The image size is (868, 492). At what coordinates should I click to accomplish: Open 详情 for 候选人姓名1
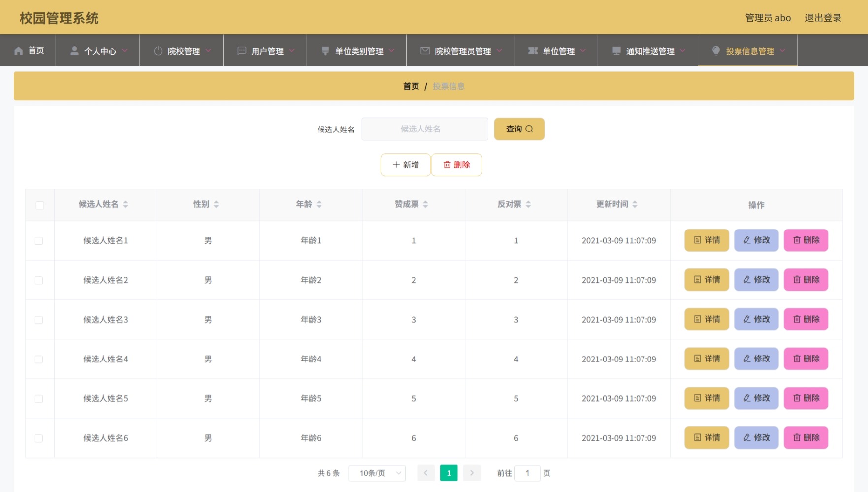coord(707,240)
